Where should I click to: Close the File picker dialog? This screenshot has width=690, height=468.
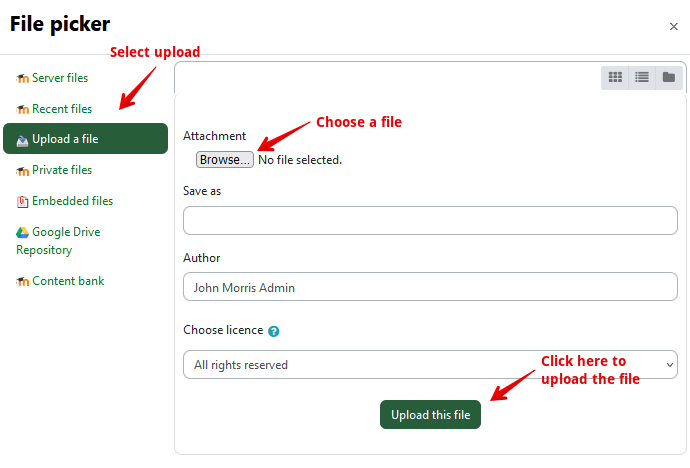click(673, 27)
